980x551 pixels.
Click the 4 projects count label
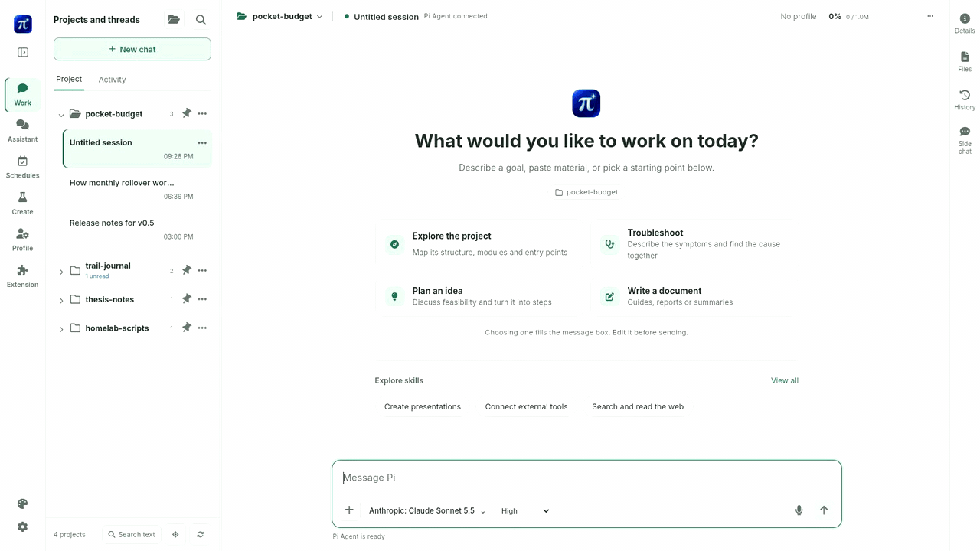click(x=70, y=534)
